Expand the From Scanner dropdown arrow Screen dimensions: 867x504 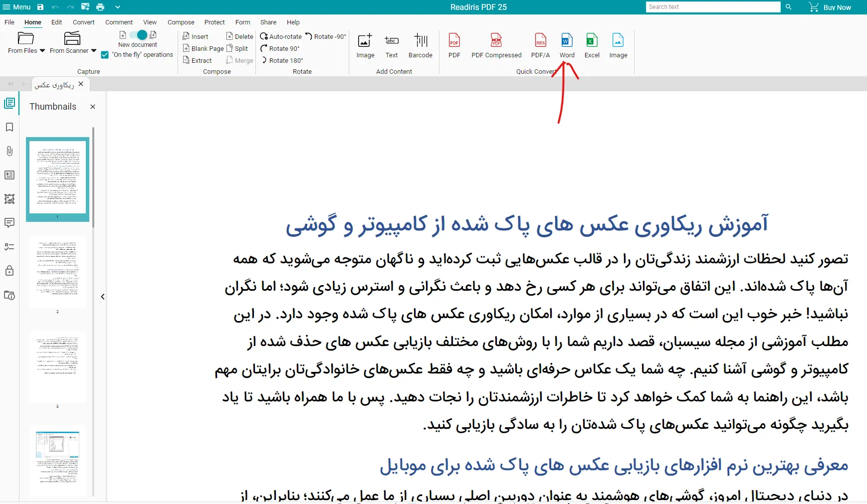pyautogui.click(x=94, y=51)
